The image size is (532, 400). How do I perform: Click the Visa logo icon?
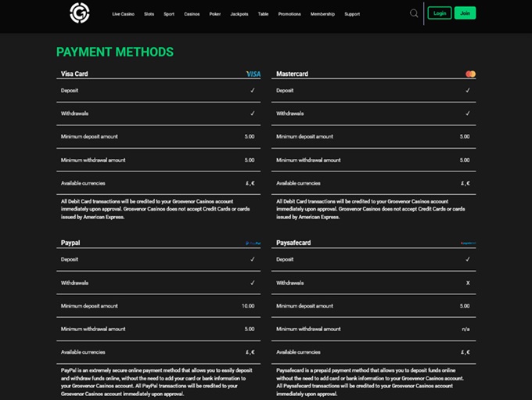pos(253,74)
